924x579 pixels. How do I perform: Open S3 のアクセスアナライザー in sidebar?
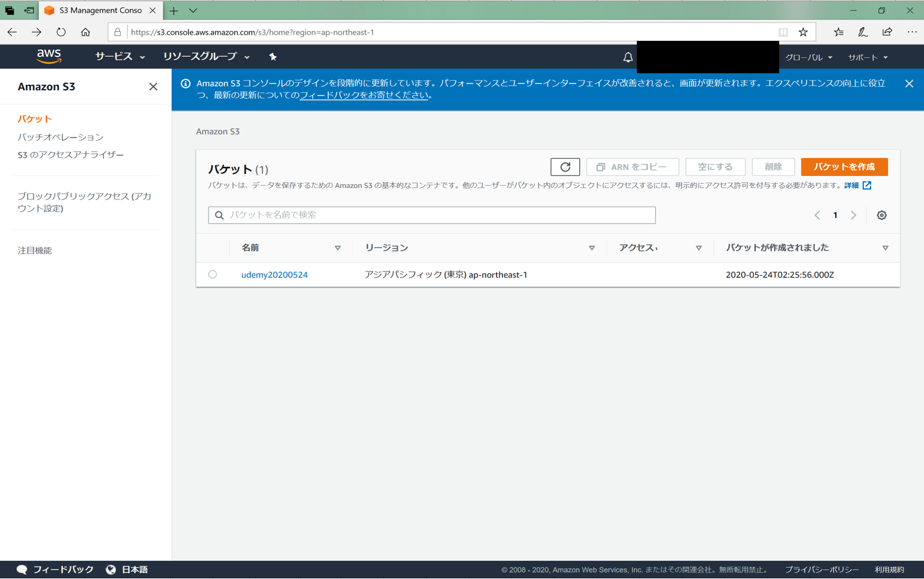coord(71,154)
